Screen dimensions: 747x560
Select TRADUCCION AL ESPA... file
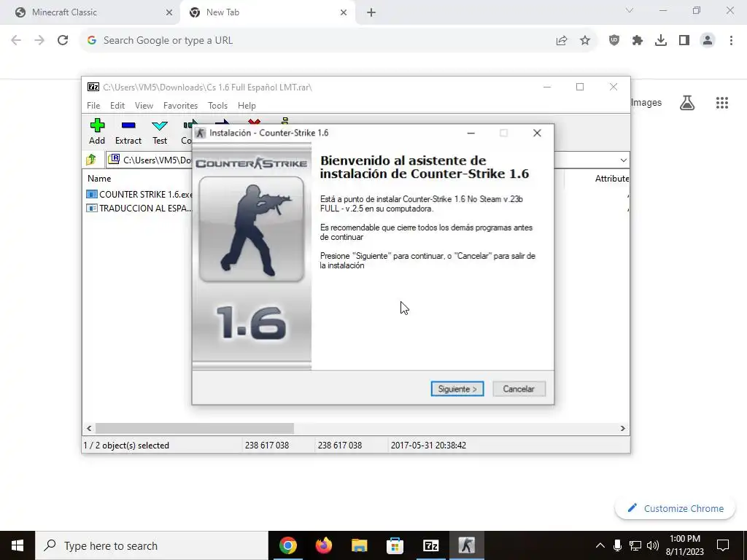[139, 208]
